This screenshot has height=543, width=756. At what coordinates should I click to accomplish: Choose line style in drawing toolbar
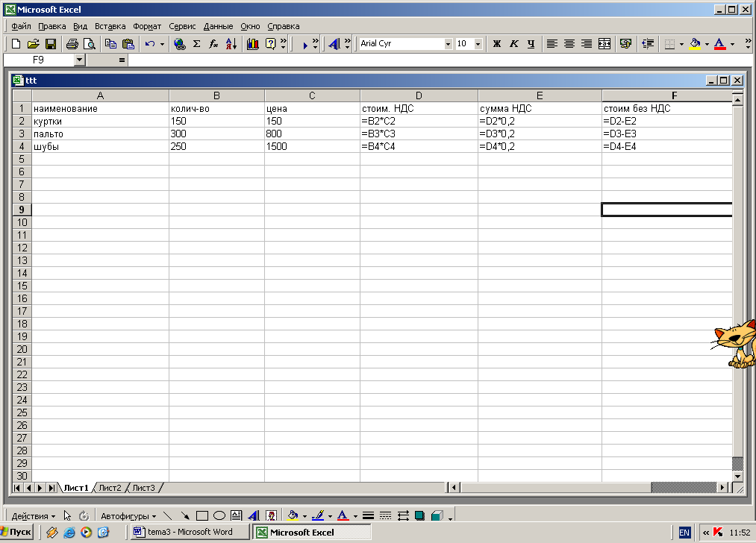(x=369, y=516)
